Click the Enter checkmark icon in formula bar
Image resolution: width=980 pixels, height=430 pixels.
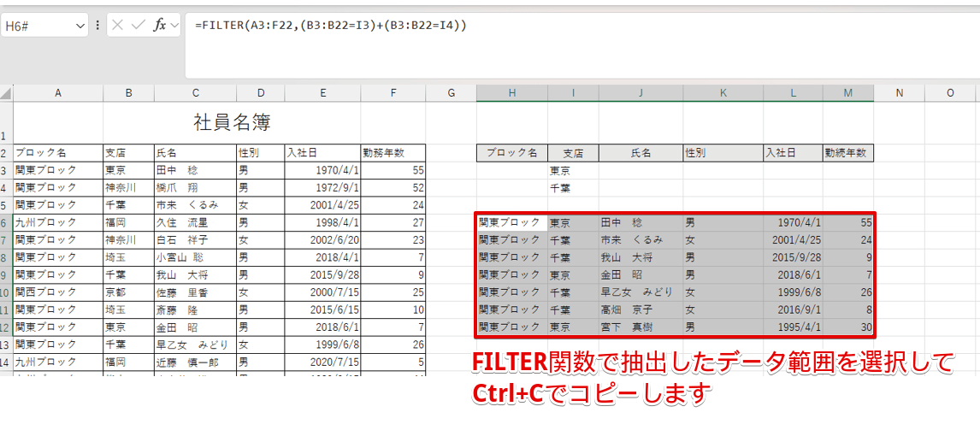tap(139, 26)
